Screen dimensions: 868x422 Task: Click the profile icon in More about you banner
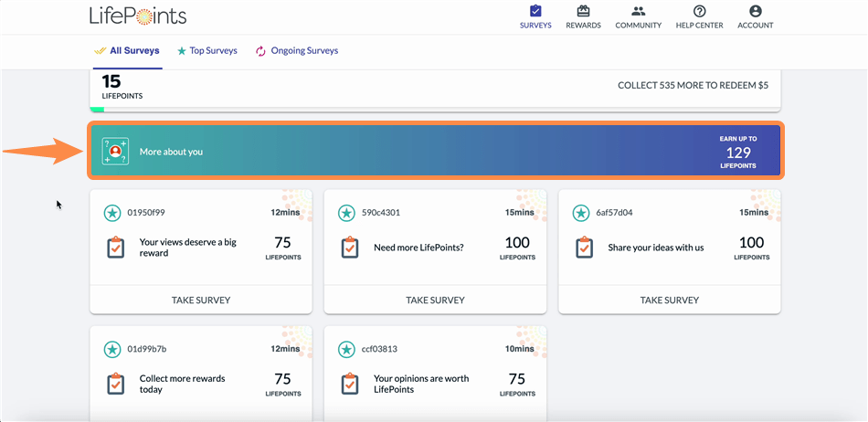click(x=115, y=151)
